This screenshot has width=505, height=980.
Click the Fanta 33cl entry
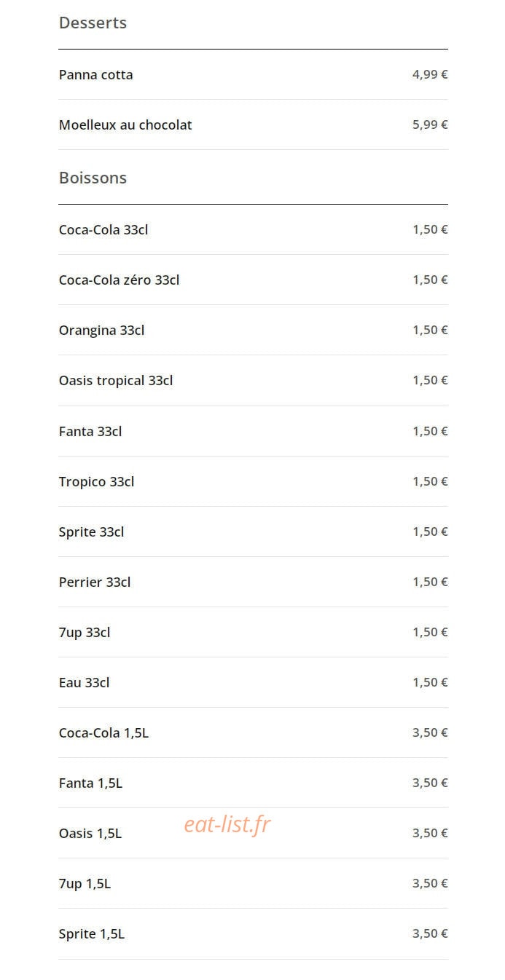[253, 431]
